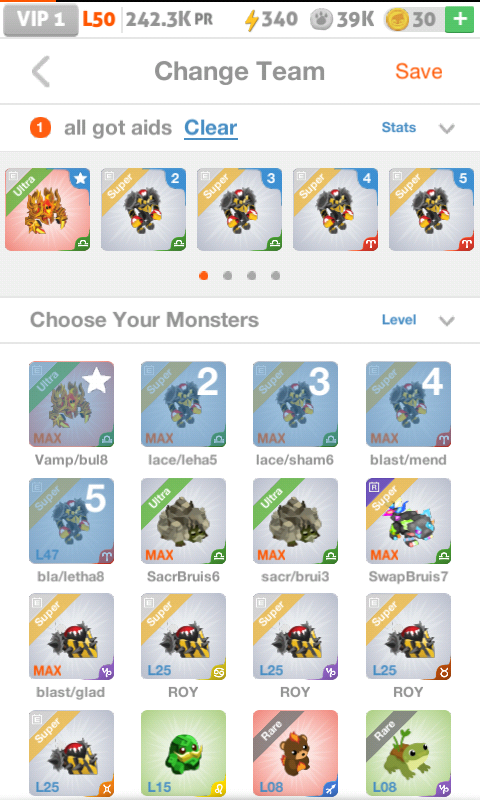
Task: Switch to the second team page dot
Action: tap(228, 276)
